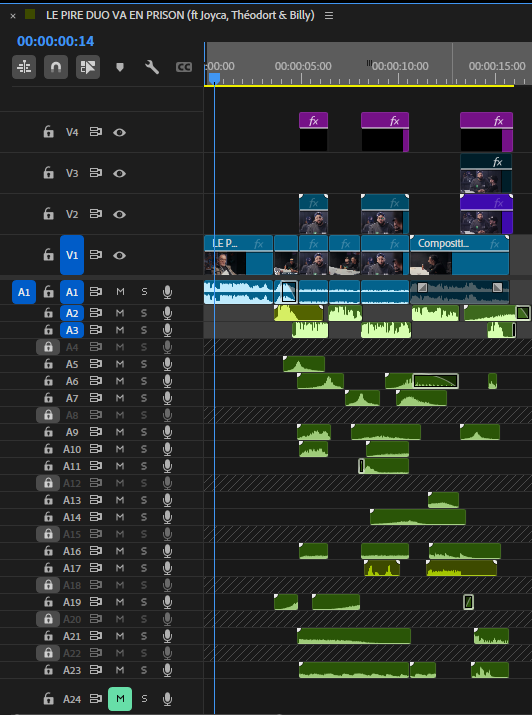Screen dimensions: 532x715
Task: Mute track A2
Action: click(x=120, y=313)
